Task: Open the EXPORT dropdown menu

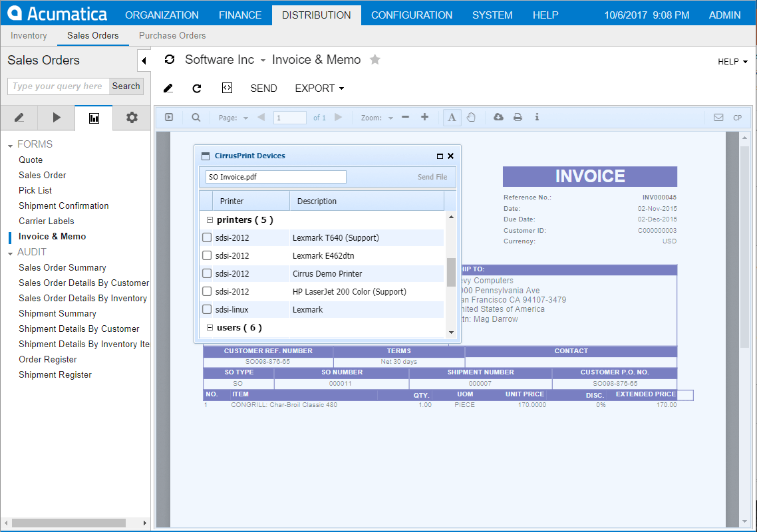Action: click(x=319, y=88)
